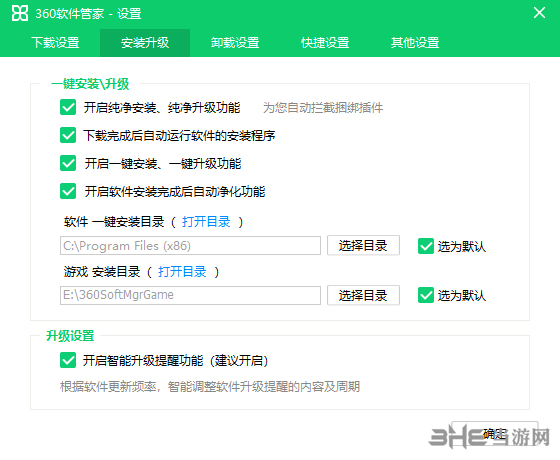This screenshot has width=560, height=460.
Task: Toggle 下载完成后自动运行软件的安装程序 checkbox
Action: [68, 135]
